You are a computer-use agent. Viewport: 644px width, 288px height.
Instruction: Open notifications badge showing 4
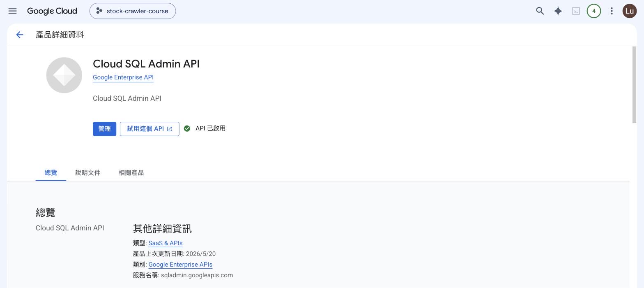coord(594,11)
